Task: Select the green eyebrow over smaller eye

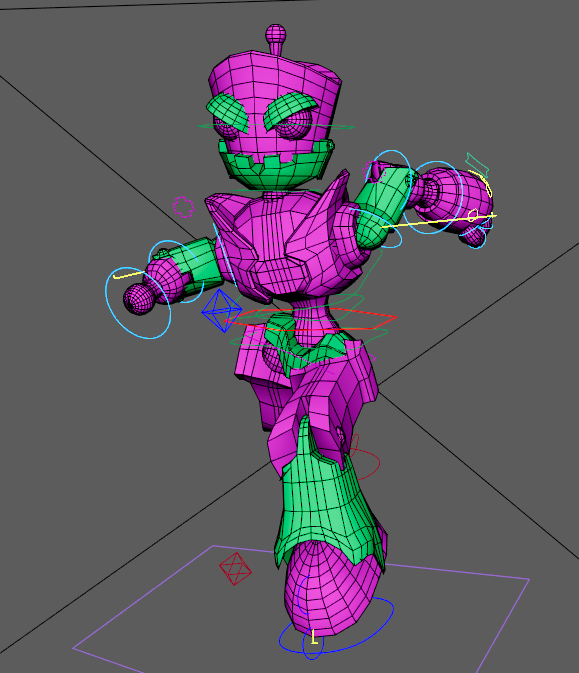Action: click(x=227, y=112)
